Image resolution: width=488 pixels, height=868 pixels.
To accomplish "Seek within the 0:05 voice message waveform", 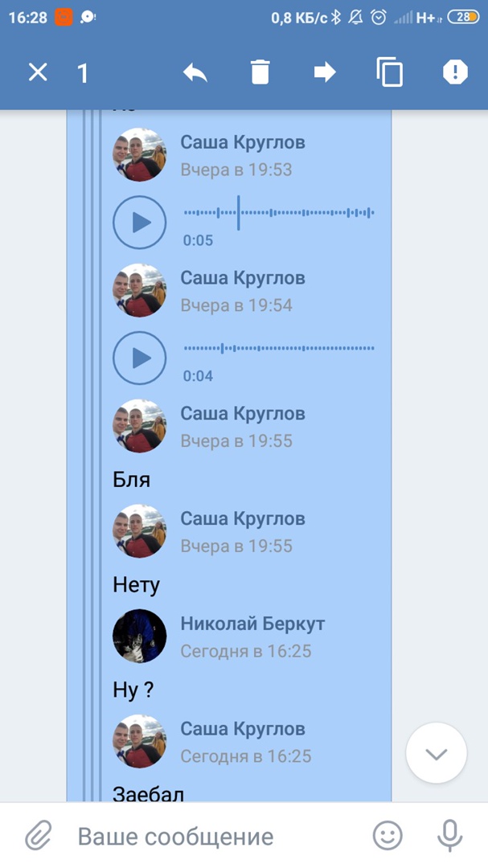I will click(x=279, y=212).
